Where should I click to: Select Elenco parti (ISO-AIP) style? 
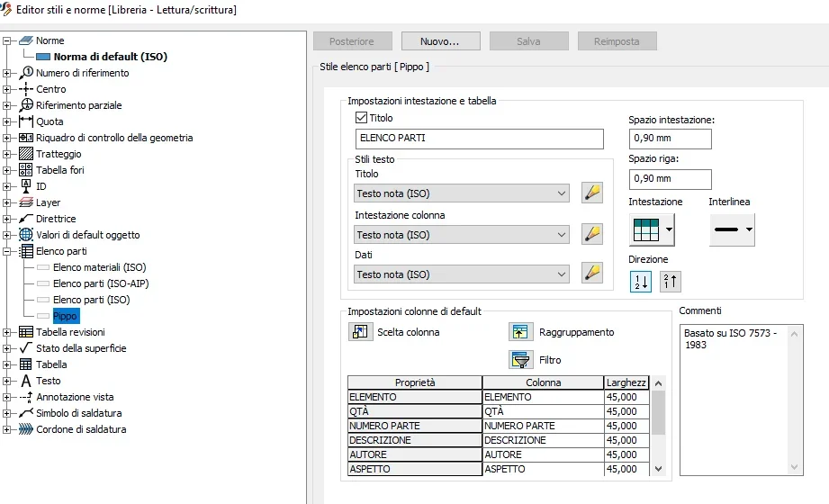(101, 283)
